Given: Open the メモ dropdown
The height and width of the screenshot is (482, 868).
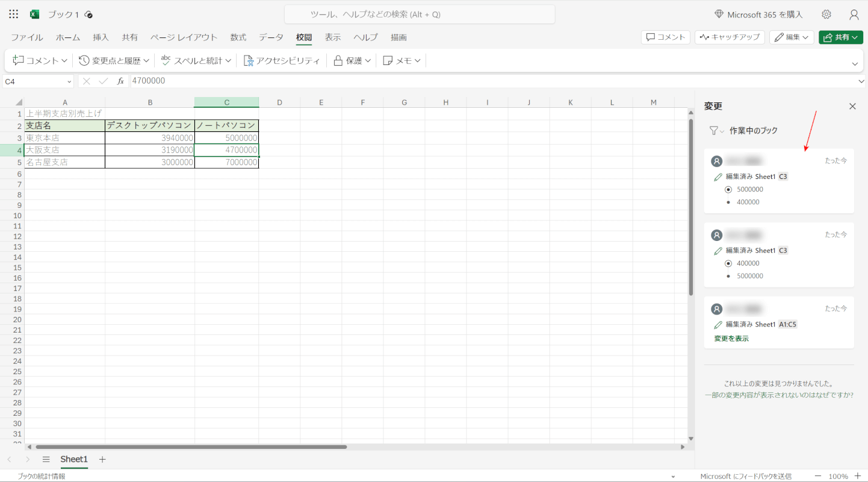Looking at the screenshot, I should [402, 60].
